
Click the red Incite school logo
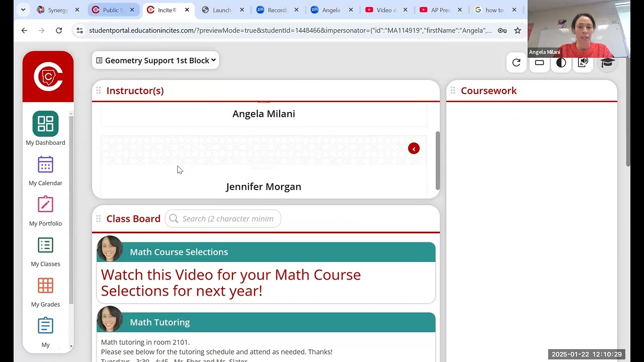(48, 76)
